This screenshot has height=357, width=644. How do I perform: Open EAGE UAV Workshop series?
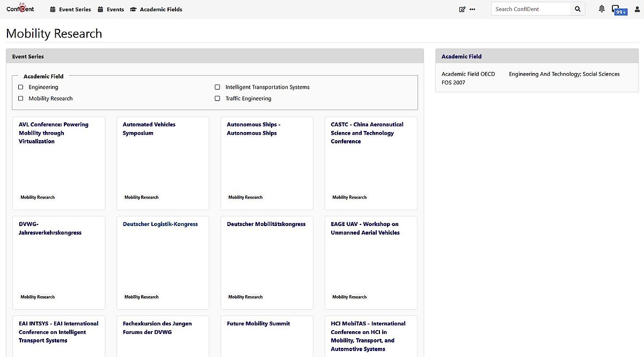click(365, 228)
